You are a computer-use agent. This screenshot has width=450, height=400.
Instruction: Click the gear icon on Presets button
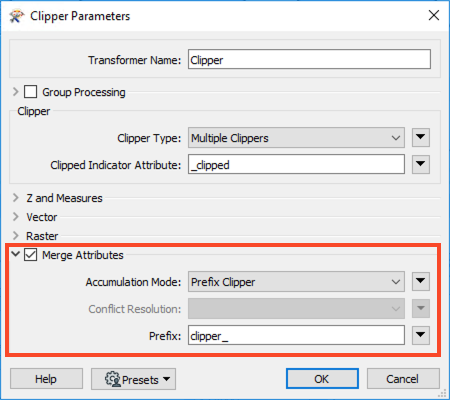pos(113,379)
